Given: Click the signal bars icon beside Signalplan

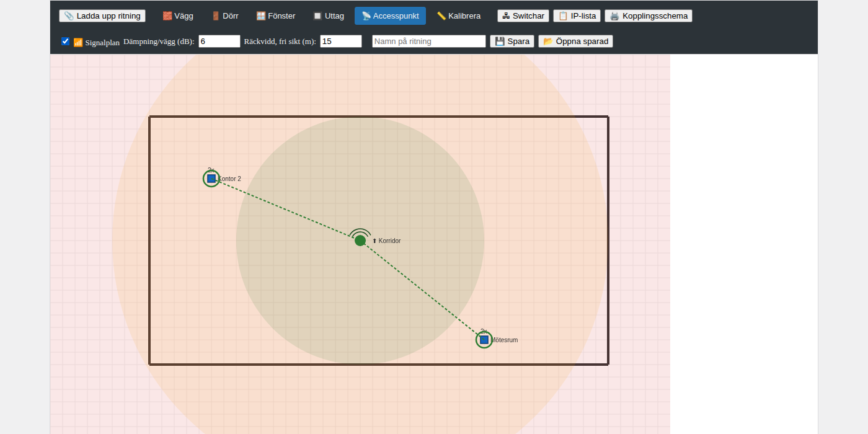Looking at the screenshot, I should 78,42.
